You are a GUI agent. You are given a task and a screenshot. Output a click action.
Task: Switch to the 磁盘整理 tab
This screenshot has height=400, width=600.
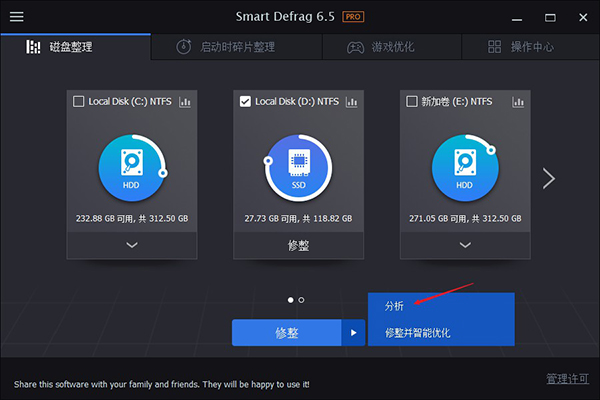pyautogui.click(x=76, y=47)
